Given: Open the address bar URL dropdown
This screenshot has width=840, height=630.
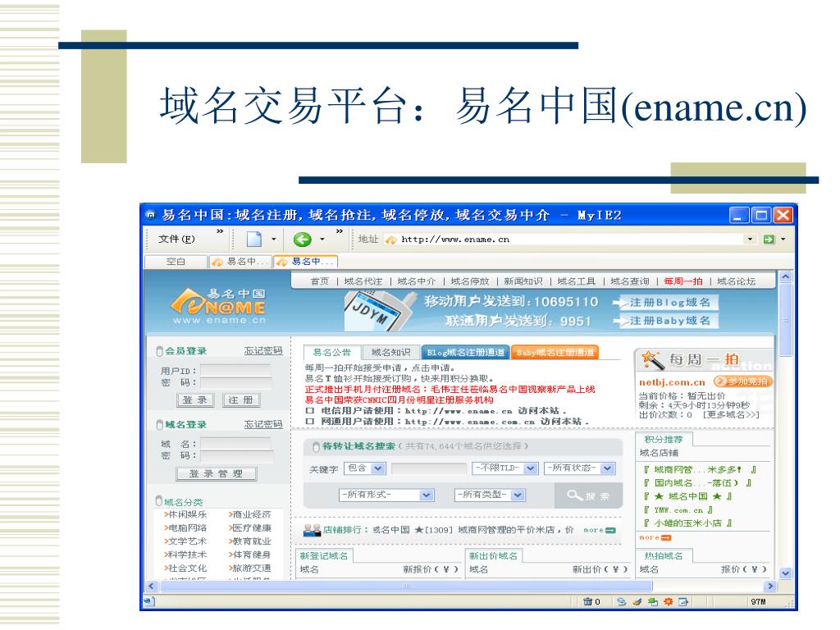Looking at the screenshot, I should pos(750,240).
